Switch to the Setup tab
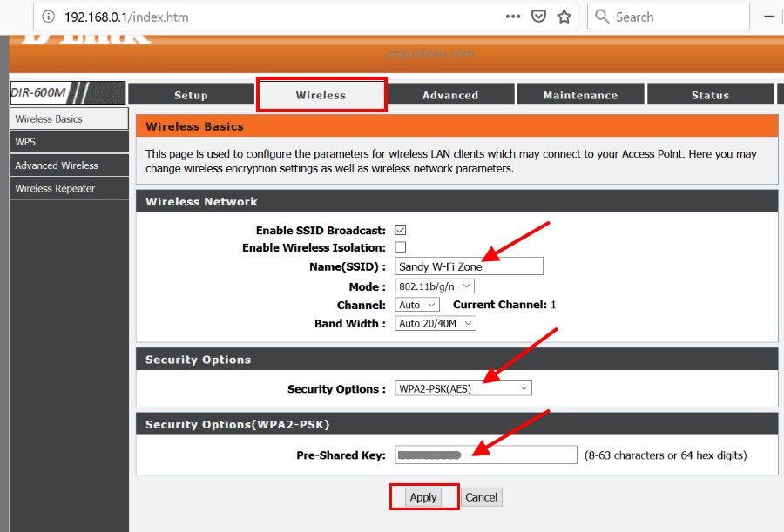784x532 pixels. [191, 96]
